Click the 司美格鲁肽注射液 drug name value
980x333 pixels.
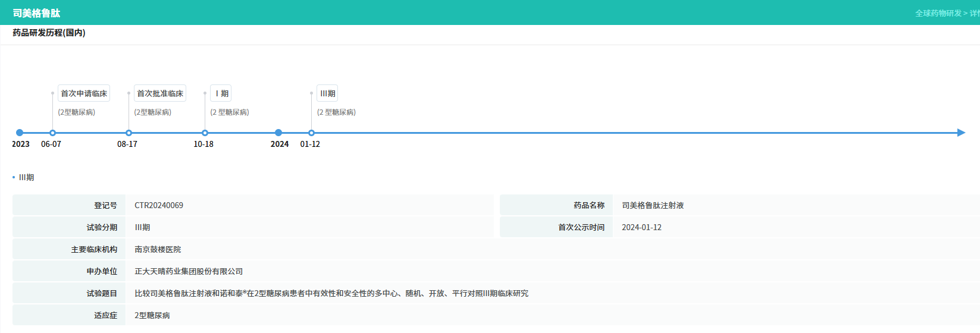coord(653,205)
